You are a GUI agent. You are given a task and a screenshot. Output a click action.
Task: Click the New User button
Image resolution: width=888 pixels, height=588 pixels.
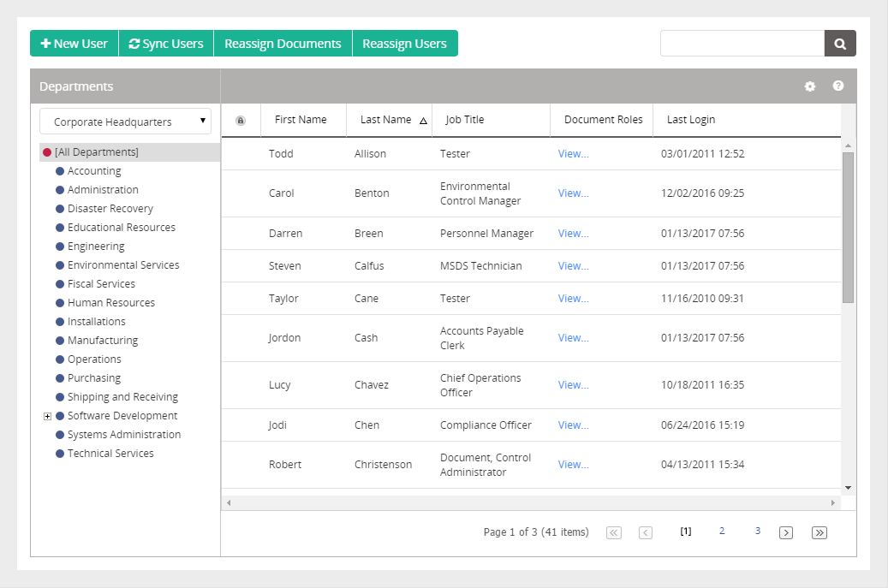coord(74,44)
